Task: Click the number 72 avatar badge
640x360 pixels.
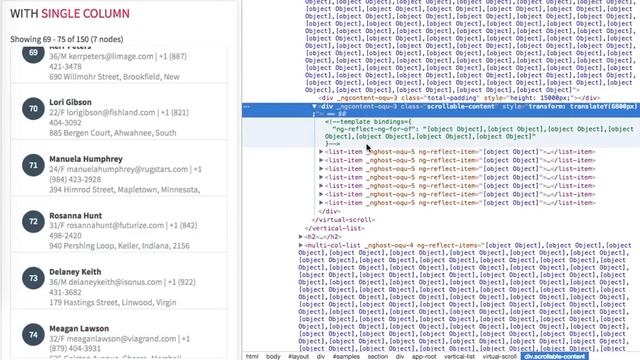Action: click(33, 222)
